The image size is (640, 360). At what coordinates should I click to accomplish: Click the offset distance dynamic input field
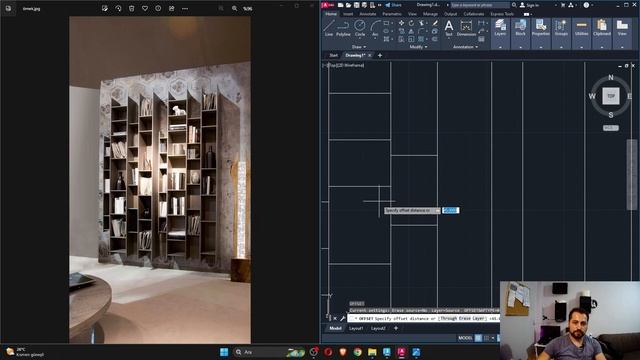coord(451,210)
